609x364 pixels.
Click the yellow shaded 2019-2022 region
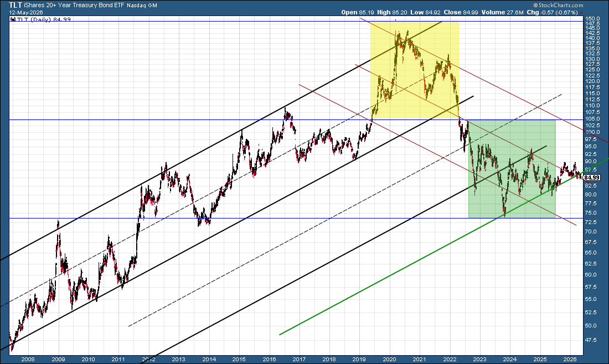pyautogui.click(x=415, y=70)
